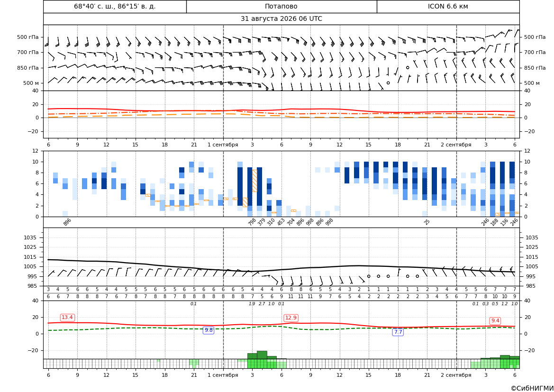This screenshot has height=392, width=554.
Task: Click the calm wind circle at 500 м level
Action: [388, 82]
